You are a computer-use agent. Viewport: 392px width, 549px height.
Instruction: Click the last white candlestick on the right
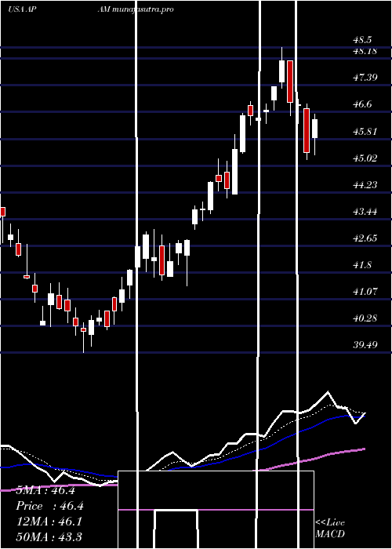point(314,129)
